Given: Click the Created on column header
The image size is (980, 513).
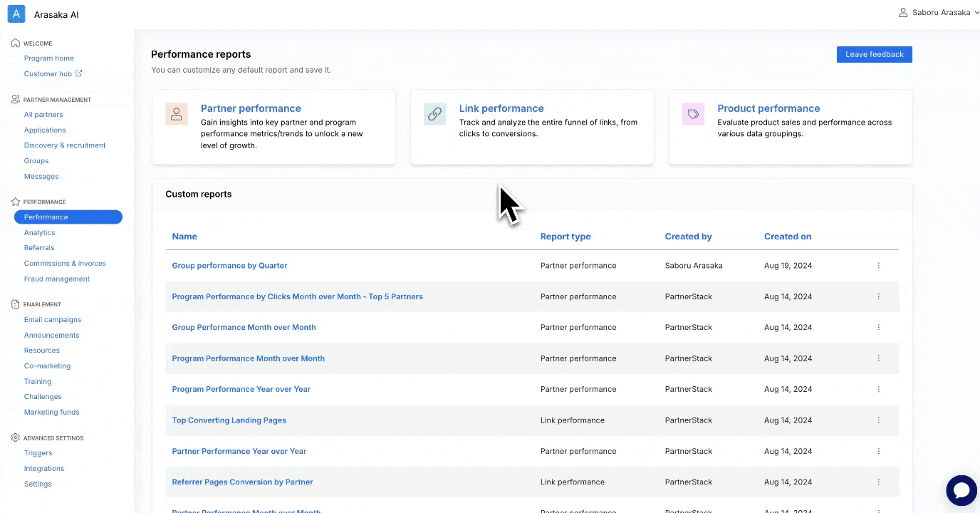Looking at the screenshot, I should click(x=788, y=237).
